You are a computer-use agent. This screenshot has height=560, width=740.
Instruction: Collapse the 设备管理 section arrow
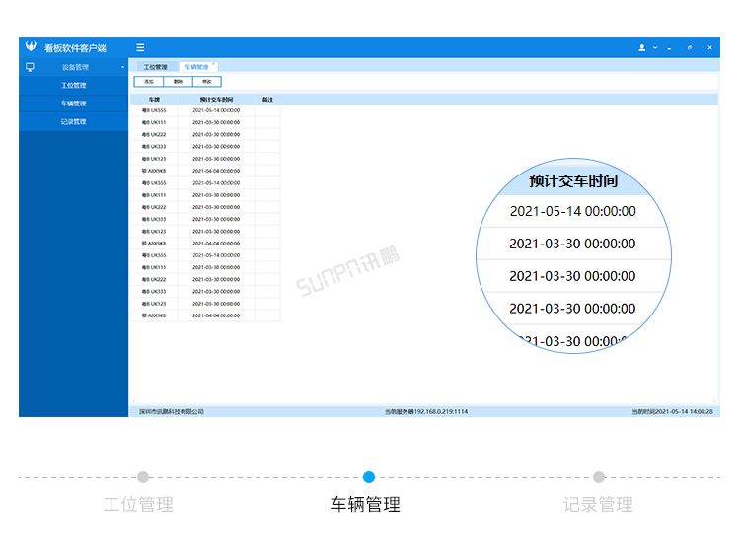click(122, 67)
